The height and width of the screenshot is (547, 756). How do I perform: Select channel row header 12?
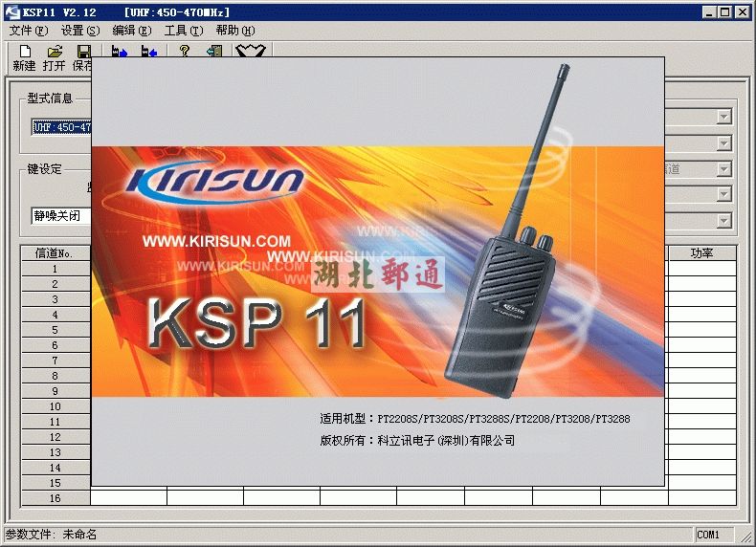click(x=56, y=437)
